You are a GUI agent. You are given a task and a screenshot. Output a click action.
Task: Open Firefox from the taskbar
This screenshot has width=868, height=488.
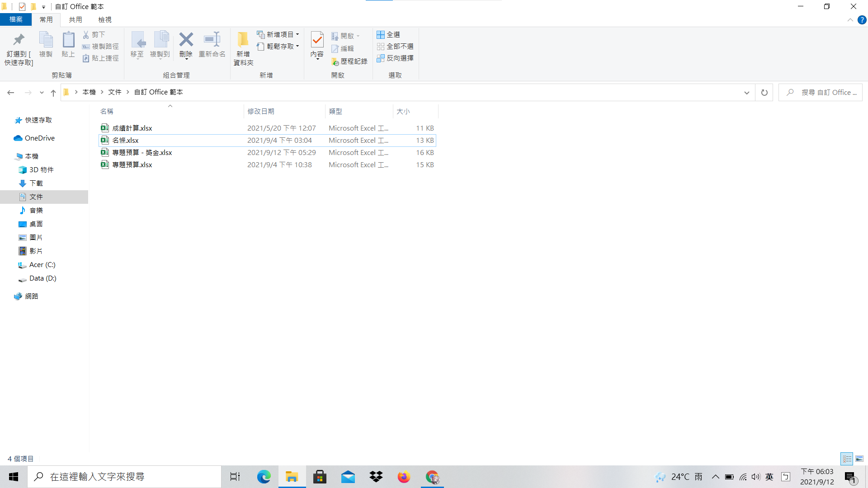click(404, 477)
